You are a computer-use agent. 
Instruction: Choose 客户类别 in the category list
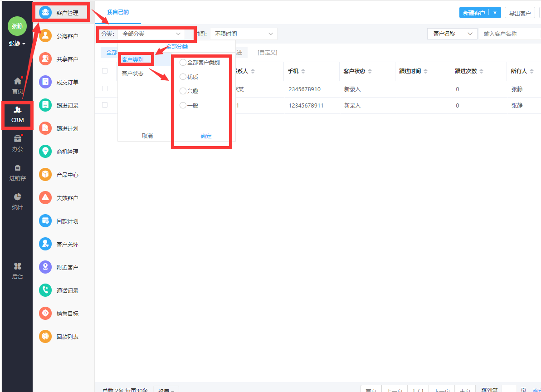(132, 60)
